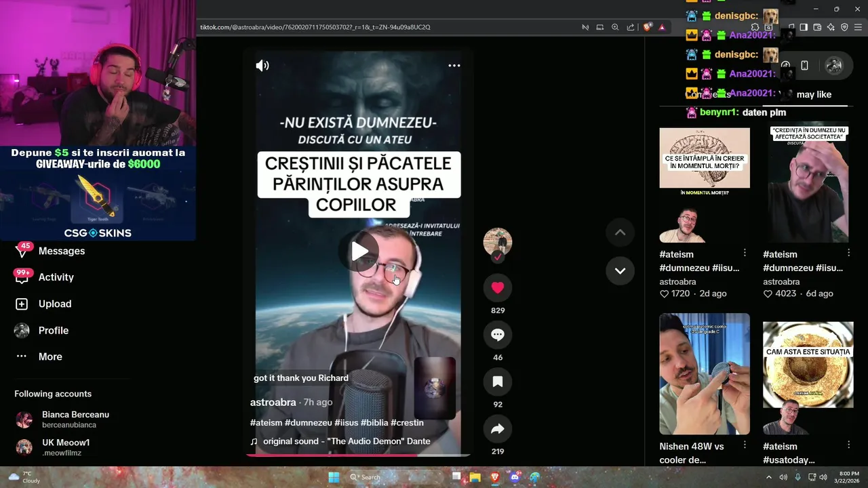The width and height of the screenshot is (868, 488).
Task: Open options for the 1720-likes video
Action: [745, 253]
